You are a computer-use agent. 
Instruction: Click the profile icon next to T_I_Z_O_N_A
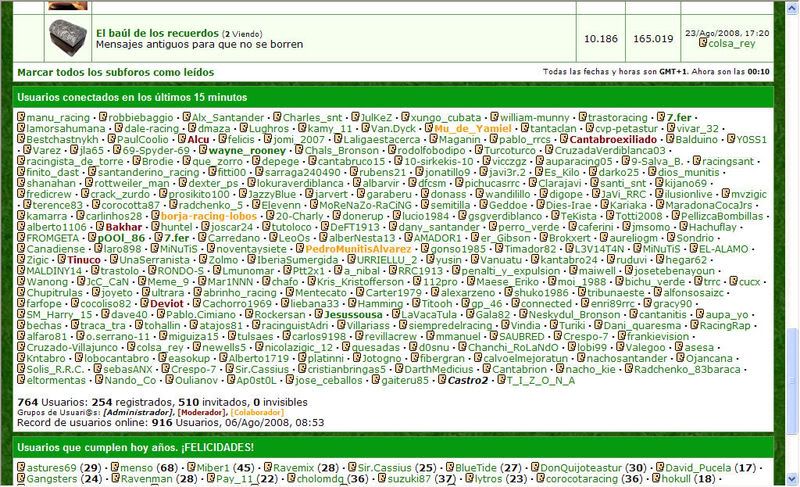click(x=501, y=380)
